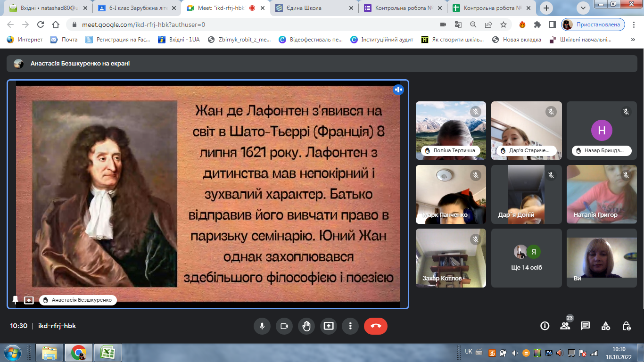
Task: Click meeting code ikd-rfrj-hbk text
Action: 57,326
